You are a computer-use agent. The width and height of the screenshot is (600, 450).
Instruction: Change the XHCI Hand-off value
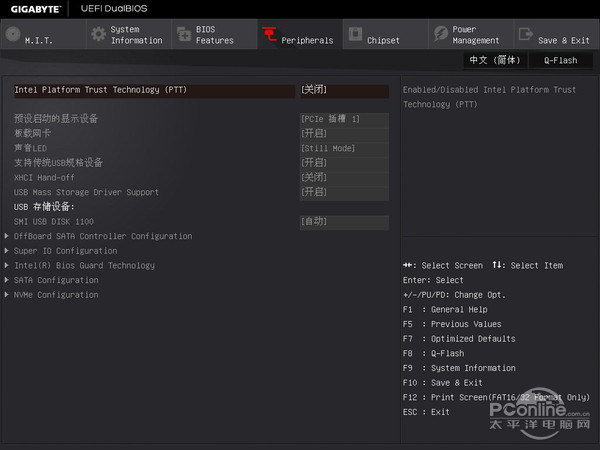pyautogui.click(x=344, y=178)
